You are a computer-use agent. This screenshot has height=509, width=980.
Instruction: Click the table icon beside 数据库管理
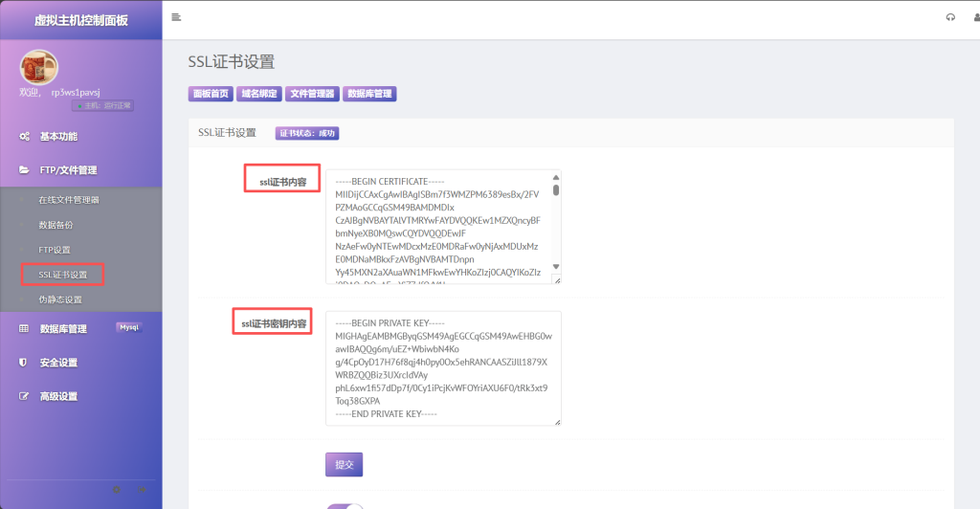tap(24, 329)
